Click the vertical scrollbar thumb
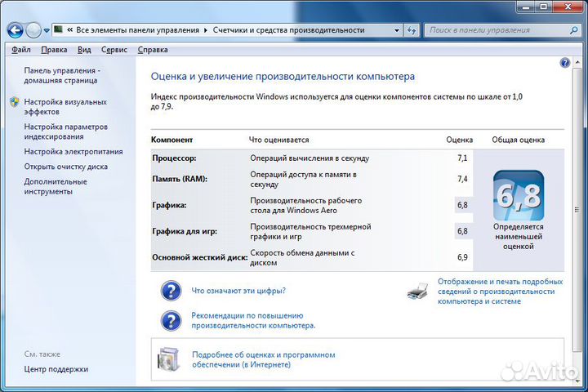This screenshot has width=588, height=392. 577,210
